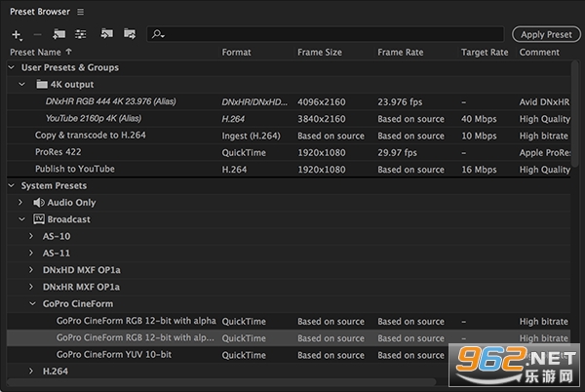585x392 pixels.
Task: Click the create new preset plus icon
Action: tap(17, 35)
